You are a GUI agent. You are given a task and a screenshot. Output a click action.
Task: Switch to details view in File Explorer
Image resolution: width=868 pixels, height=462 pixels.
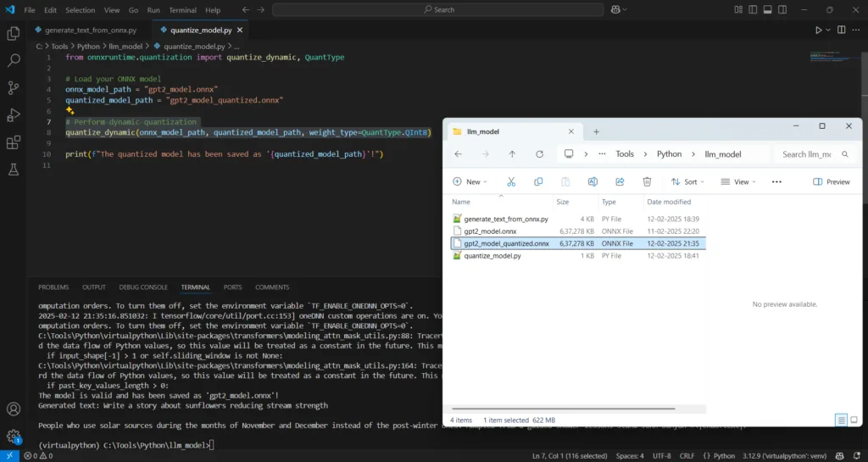point(841,420)
